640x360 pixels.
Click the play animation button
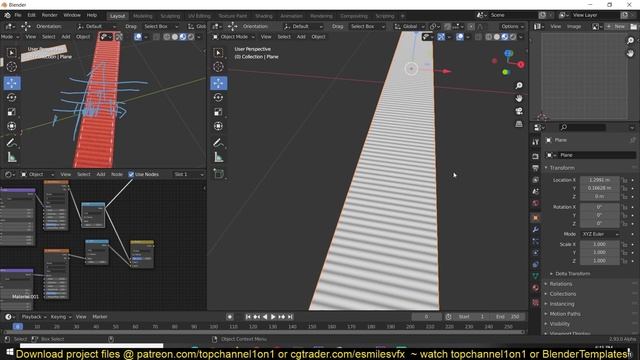tap(273, 317)
